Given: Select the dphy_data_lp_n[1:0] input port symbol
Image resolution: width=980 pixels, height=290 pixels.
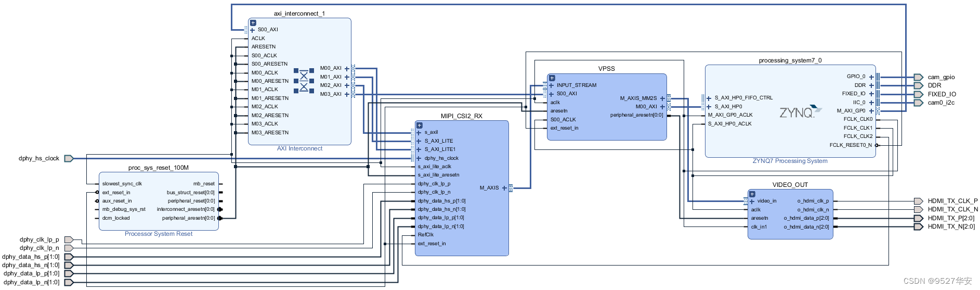Looking at the screenshot, I should [x=69, y=282].
